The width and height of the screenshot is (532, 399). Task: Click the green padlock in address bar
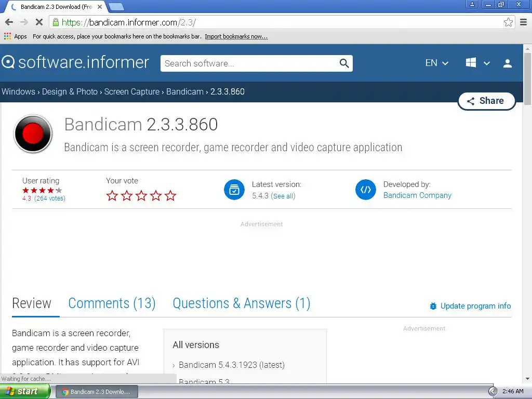pos(56,22)
